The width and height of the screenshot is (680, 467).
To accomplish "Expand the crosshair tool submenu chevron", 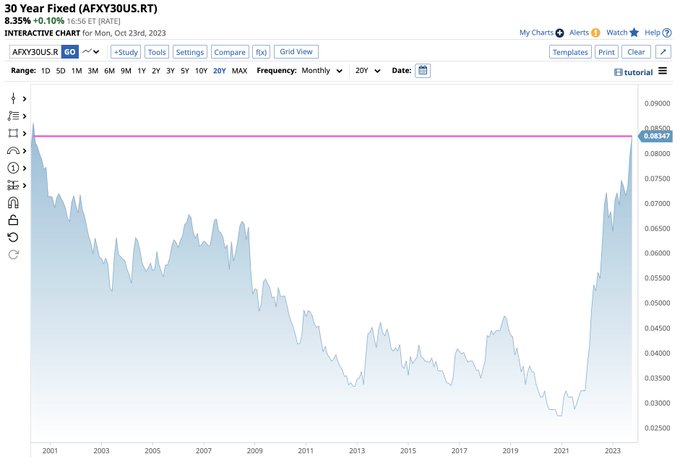I will point(25,99).
